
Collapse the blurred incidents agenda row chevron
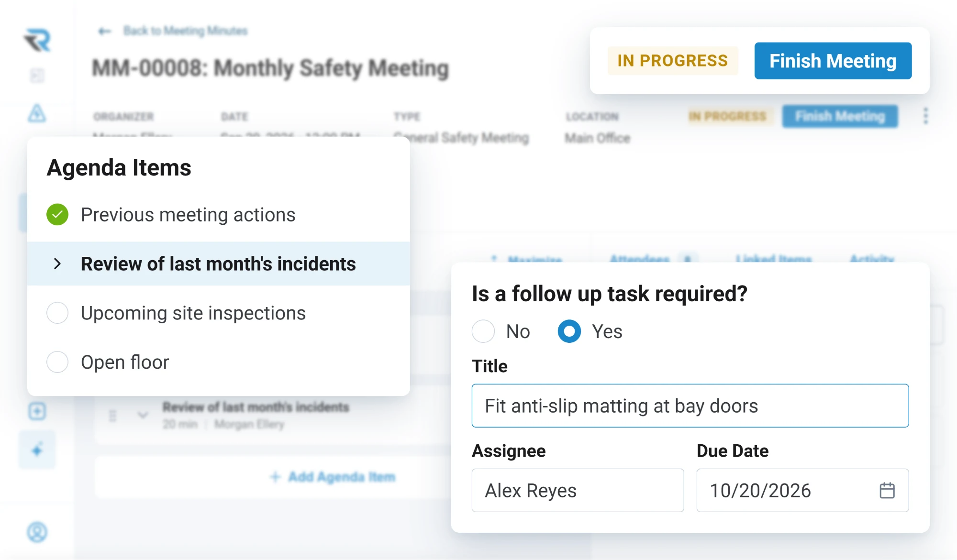tap(143, 415)
